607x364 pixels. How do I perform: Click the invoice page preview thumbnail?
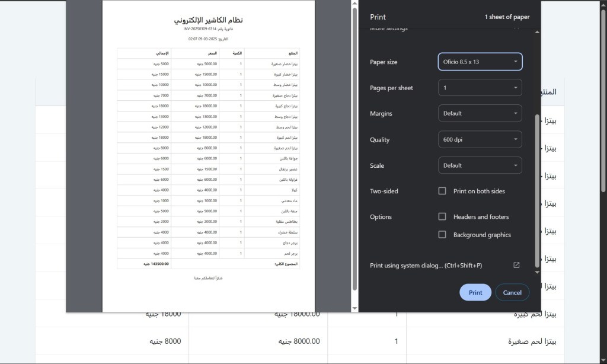208,154
